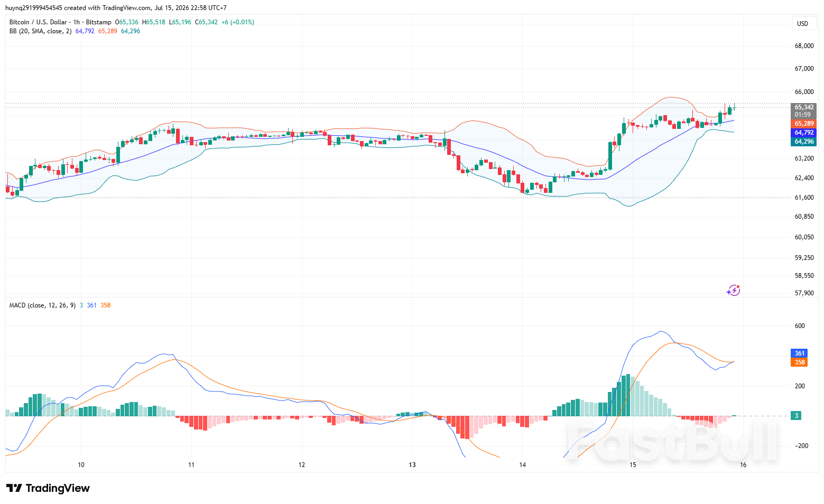Click the 61,600 price axis label
824x504 pixels.
(804, 198)
